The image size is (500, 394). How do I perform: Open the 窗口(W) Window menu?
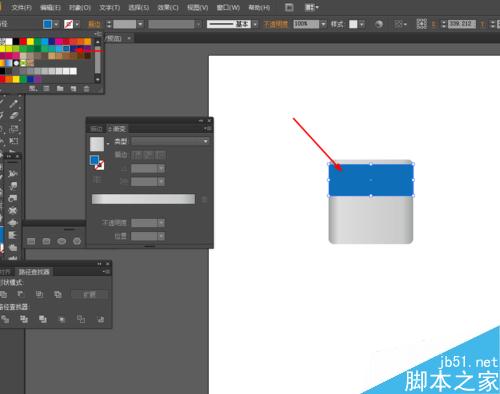click(228, 7)
